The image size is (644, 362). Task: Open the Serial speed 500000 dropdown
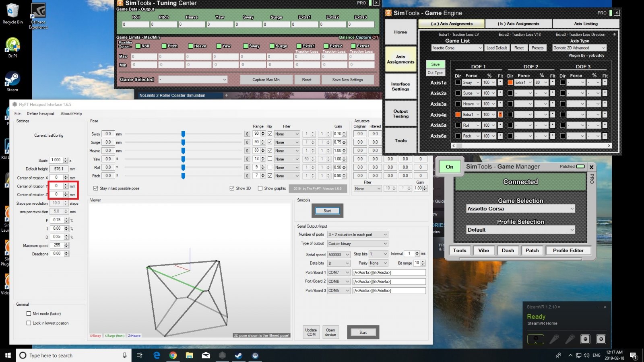339,255
